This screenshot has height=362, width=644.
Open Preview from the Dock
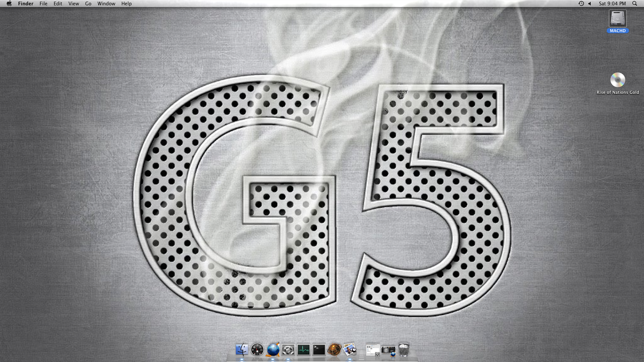pos(350,350)
